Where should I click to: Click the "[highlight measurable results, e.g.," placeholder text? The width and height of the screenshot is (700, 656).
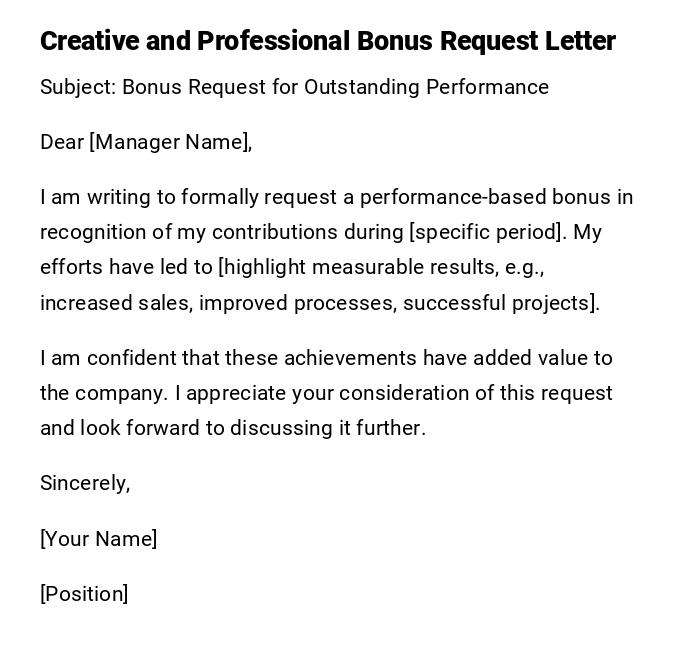click(x=381, y=267)
